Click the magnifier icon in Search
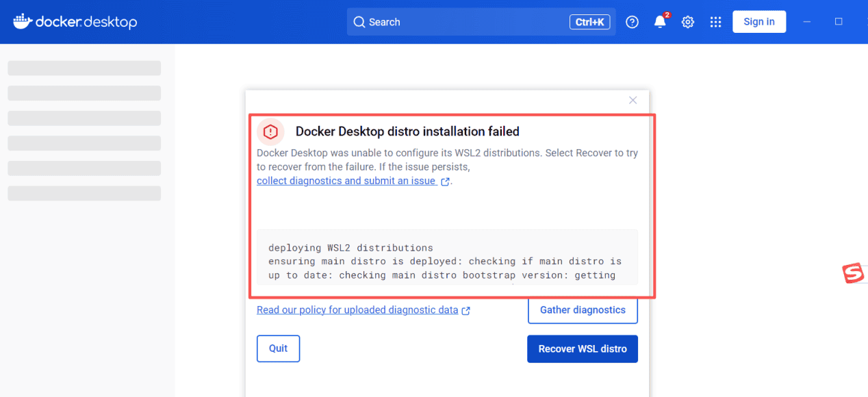The width and height of the screenshot is (868, 397). coord(359,22)
